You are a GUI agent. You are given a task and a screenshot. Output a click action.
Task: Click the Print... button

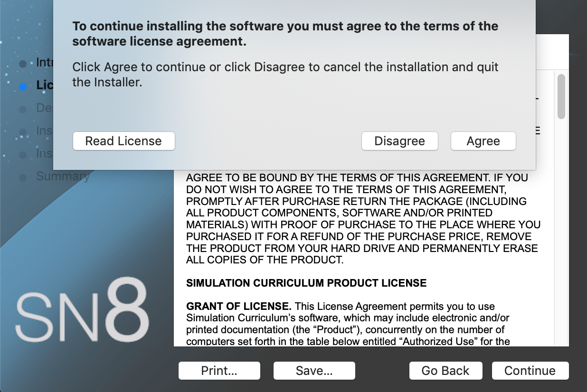click(x=219, y=371)
